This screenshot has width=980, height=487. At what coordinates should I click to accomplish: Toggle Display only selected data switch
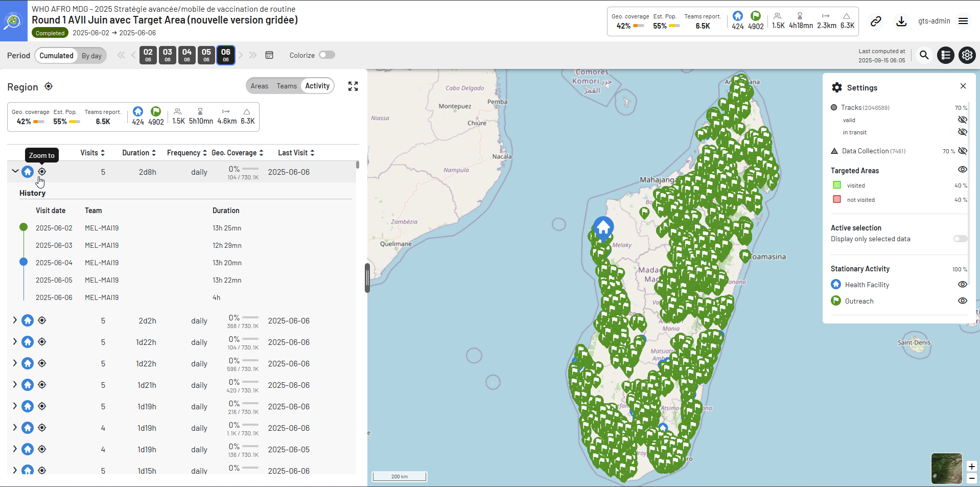pos(961,239)
